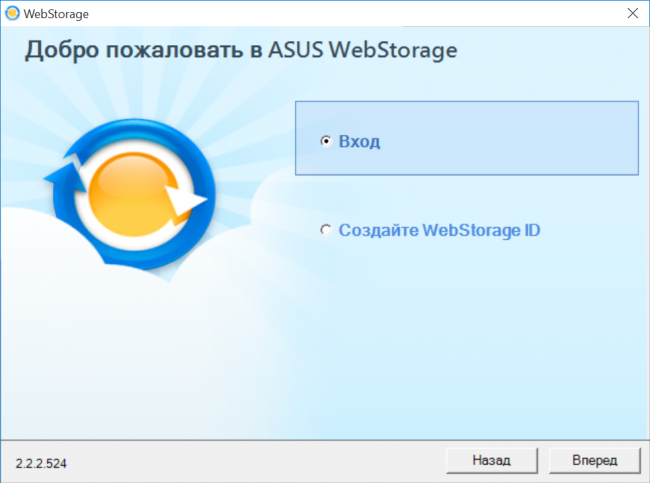Click the WebStorage title bar icon
This screenshot has height=483, width=650.
(12, 13)
